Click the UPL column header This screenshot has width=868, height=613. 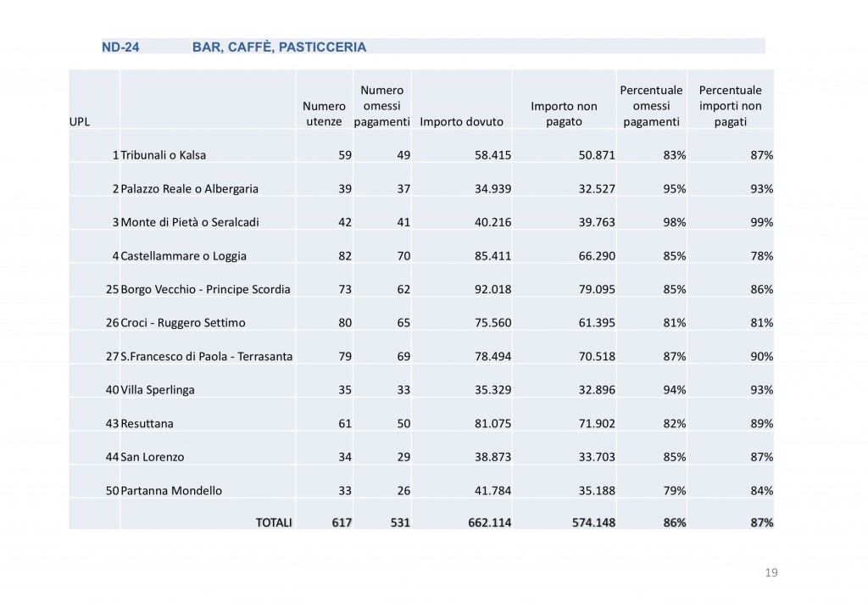pyautogui.click(x=79, y=121)
